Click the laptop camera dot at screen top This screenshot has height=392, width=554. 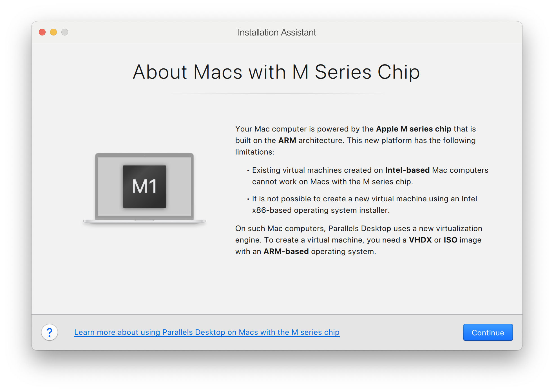pyautogui.click(x=144, y=156)
